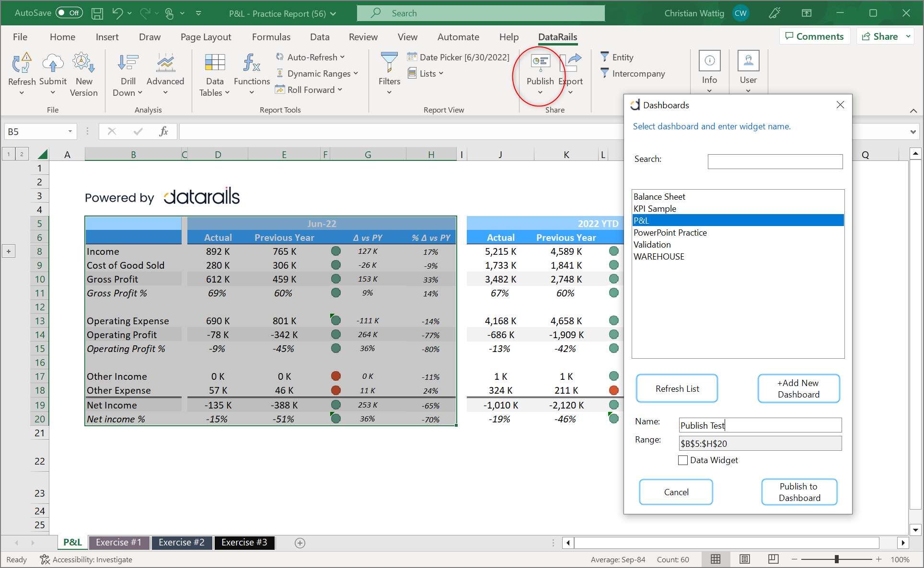Screen dimensions: 924x568
Task: Select WAREHOUSE dashboard in list
Action: 738,256
